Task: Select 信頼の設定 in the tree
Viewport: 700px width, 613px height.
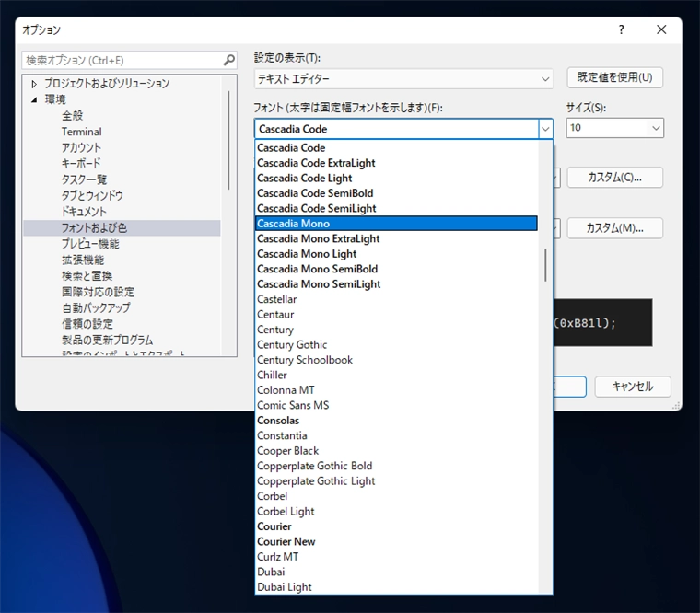Action: [x=87, y=324]
